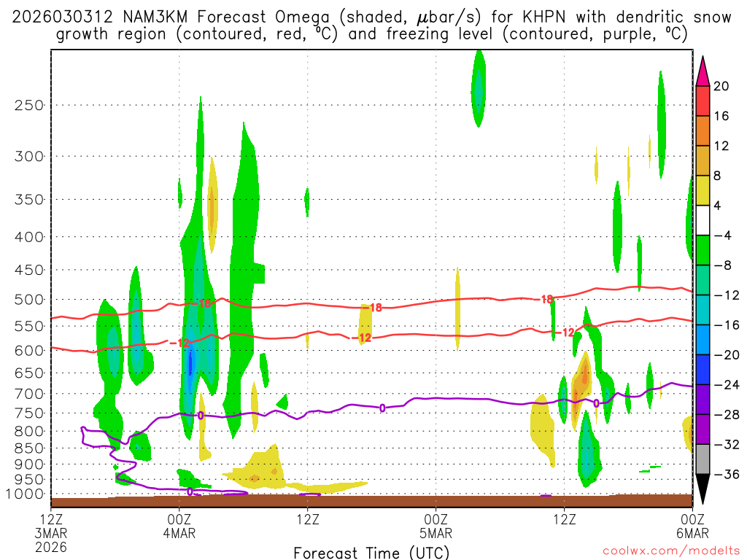Click the 12Z 3MAR 2026 time axis label
This screenshot has height=560, width=747.
tap(51, 533)
